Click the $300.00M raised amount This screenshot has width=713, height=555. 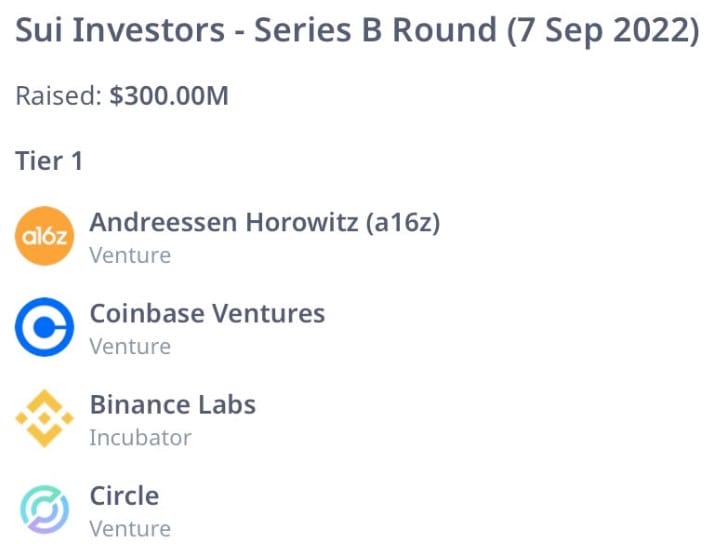[169, 97]
